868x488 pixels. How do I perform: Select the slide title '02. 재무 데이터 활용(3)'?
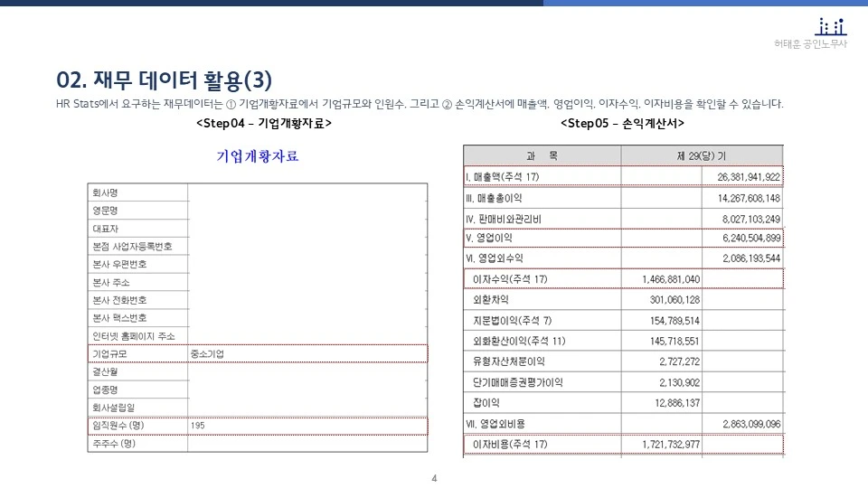click(164, 80)
